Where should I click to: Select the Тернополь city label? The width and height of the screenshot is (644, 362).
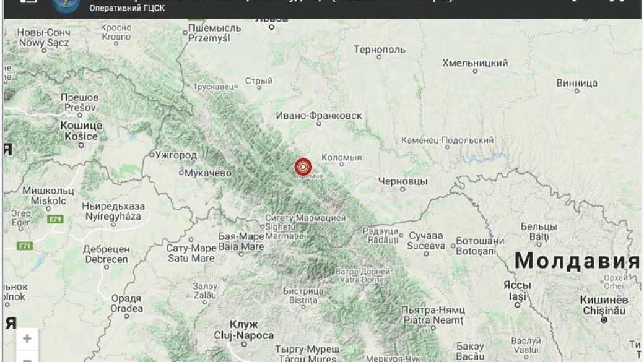pyautogui.click(x=380, y=50)
